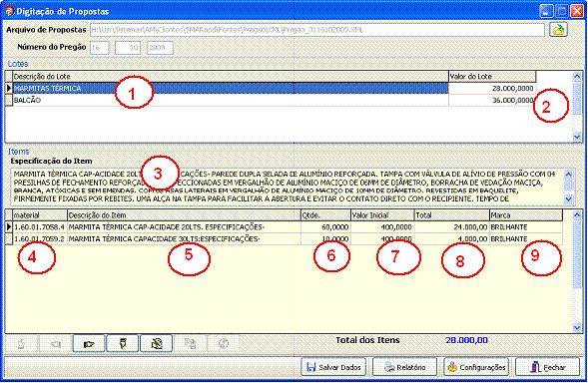Click the right-pointing hand next-record icon
Viewport: 588px width, 383px height.
pos(89,343)
